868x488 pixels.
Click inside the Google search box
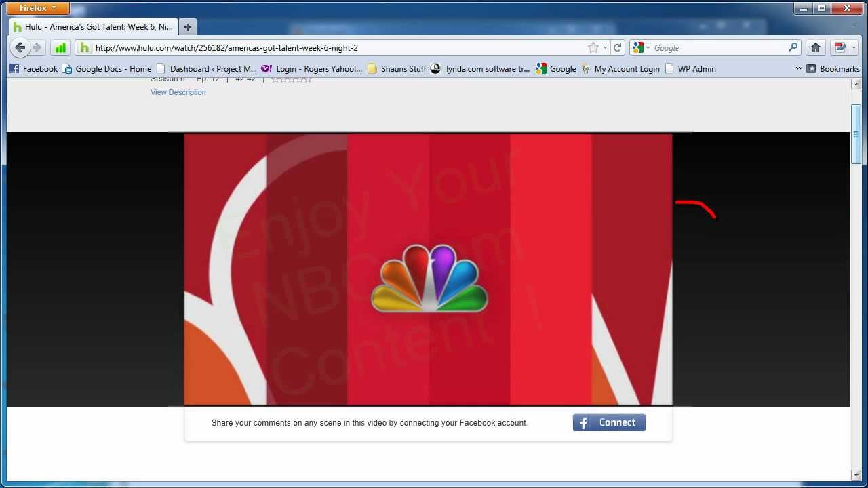click(x=719, y=47)
